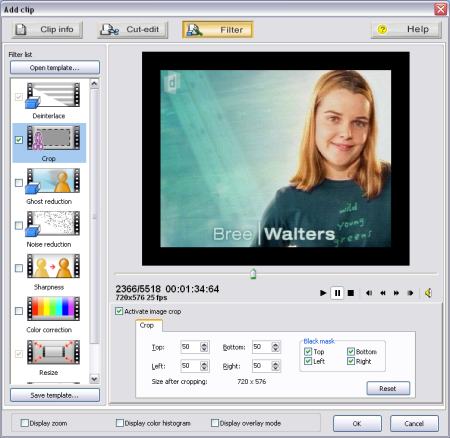This screenshot has height=438, width=450.
Task: Switch to the Filter tab
Action: (x=218, y=30)
